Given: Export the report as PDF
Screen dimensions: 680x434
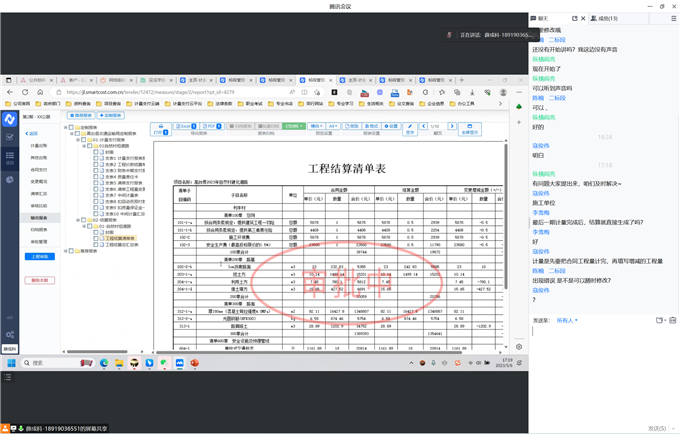Looking at the screenshot, I should click(210, 127).
